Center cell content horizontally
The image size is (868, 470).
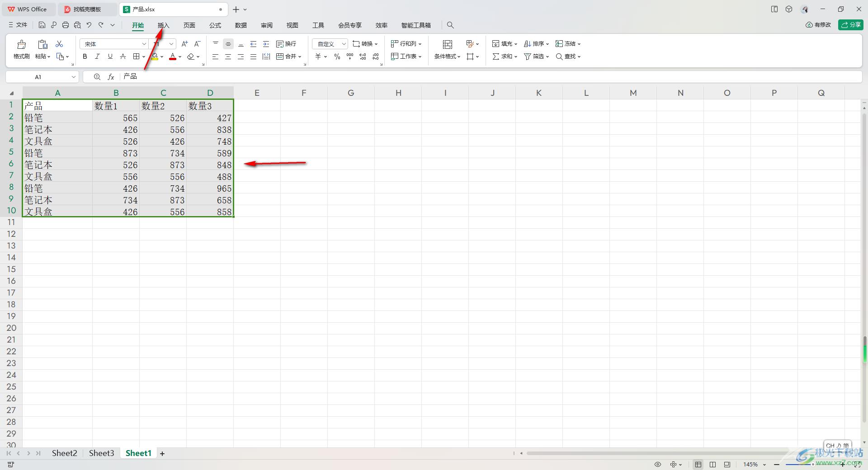click(228, 56)
